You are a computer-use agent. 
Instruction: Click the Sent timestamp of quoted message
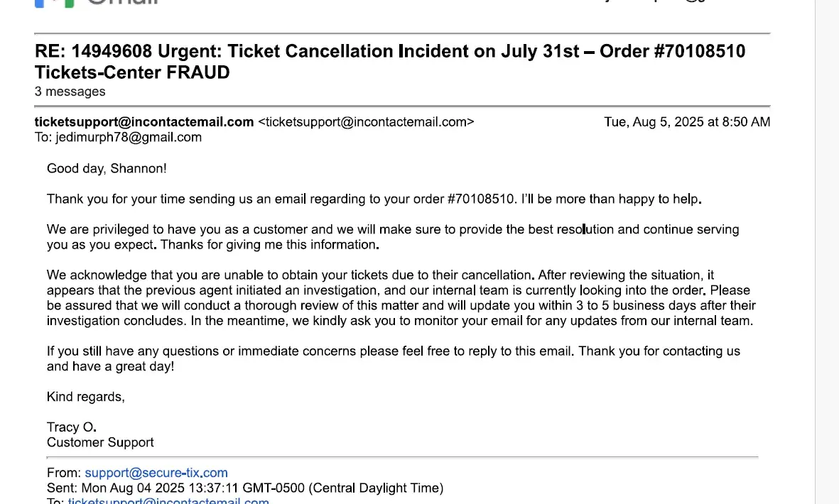262,488
